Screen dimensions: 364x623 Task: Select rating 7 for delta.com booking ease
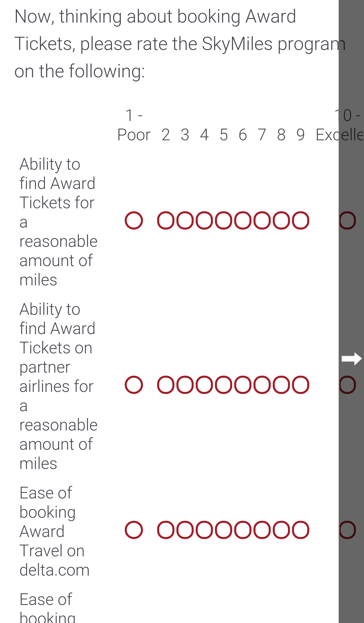tap(262, 530)
